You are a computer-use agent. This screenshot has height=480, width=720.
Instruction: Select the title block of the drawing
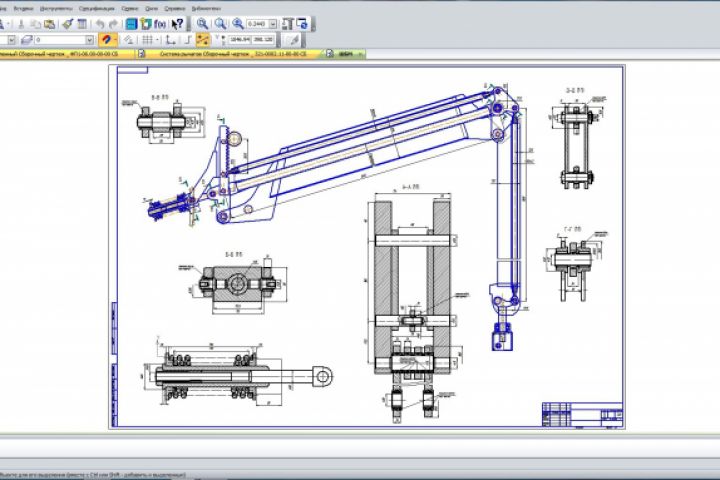583,415
